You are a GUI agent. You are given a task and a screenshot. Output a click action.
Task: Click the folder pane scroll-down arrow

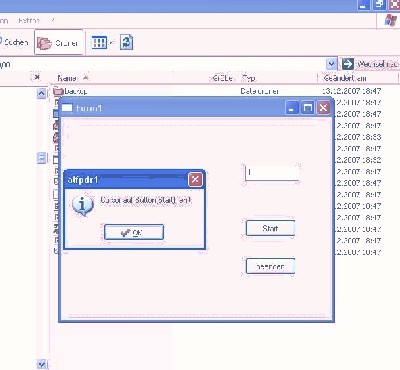click(41, 364)
